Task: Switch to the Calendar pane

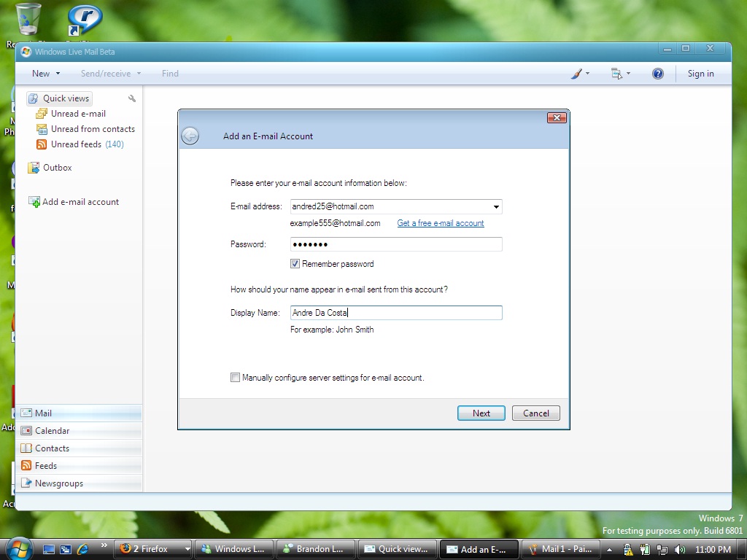Action: pos(79,430)
